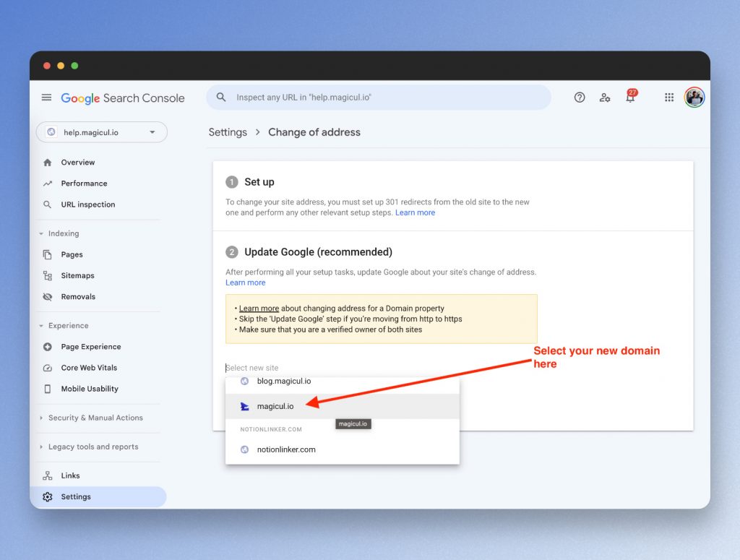This screenshot has width=740, height=560.
Task: Click underlined Learn more in yellow notice
Action: click(x=259, y=309)
